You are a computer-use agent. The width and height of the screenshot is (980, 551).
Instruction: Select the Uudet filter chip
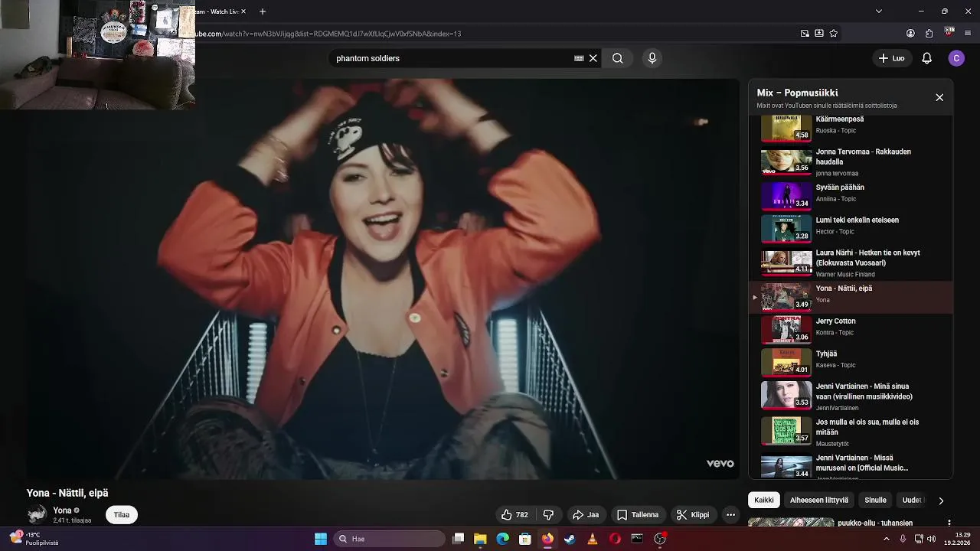913,500
